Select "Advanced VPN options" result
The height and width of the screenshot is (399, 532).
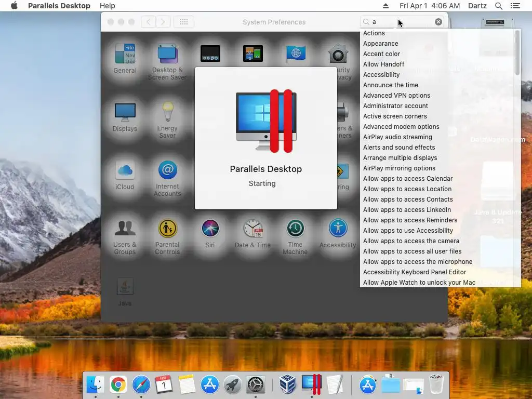[396, 96]
